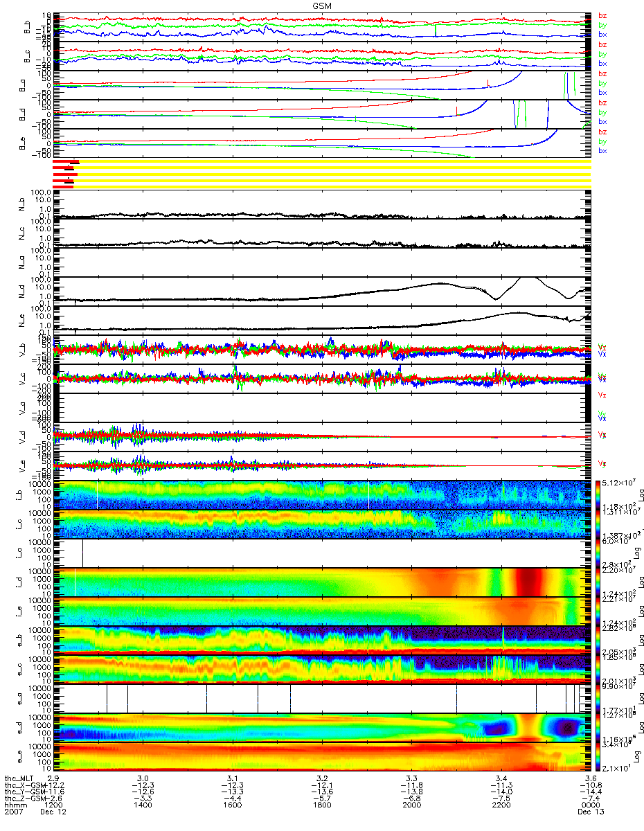Click the green by legend of B_b panel
The width and height of the screenshot is (644, 831).
coord(602,25)
